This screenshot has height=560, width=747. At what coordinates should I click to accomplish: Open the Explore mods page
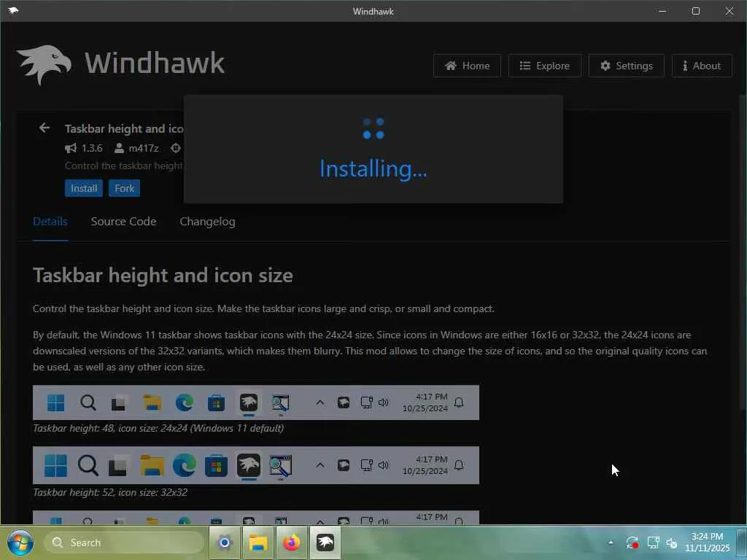pyautogui.click(x=544, y=66)
